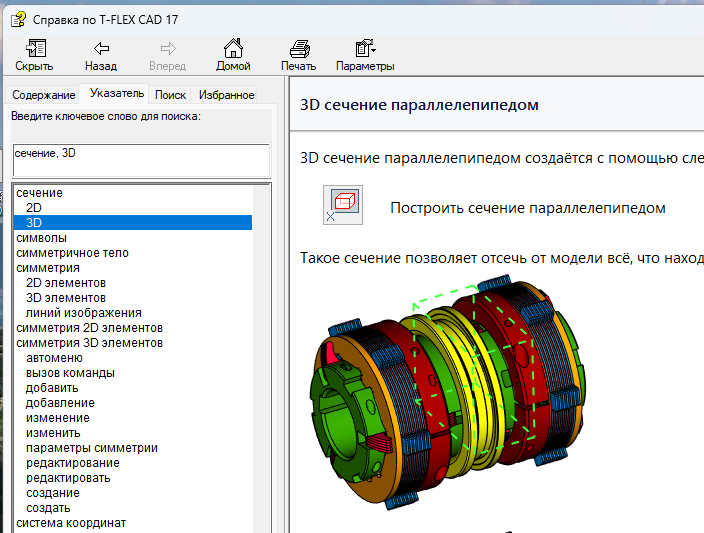The height and width of the screenshot is (533, 704).
Task: Open the симметричное тело index entry
Action: pyautogui.click(x=72, y=253)
